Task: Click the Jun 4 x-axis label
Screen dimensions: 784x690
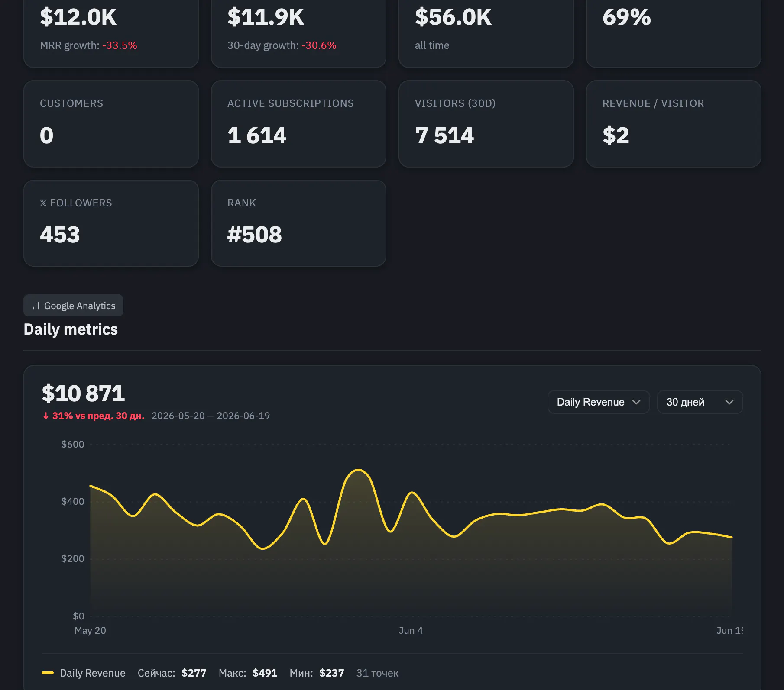Action: 411,630
